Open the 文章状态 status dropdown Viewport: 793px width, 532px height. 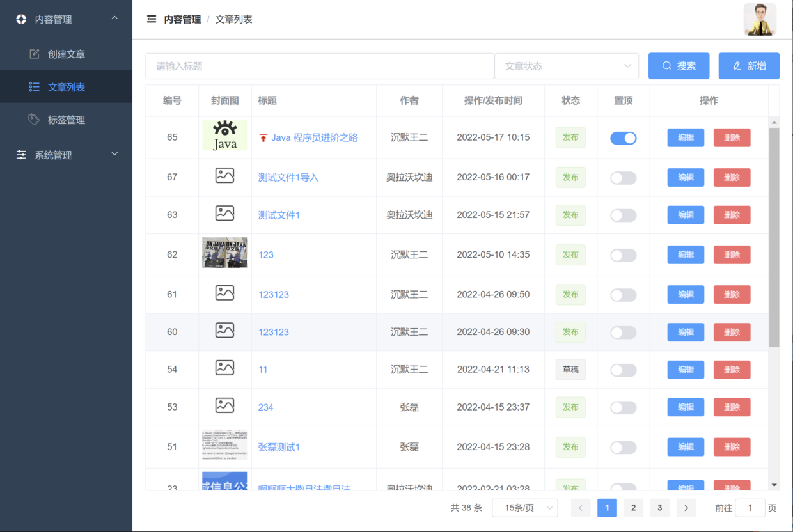tap(567, 66)
